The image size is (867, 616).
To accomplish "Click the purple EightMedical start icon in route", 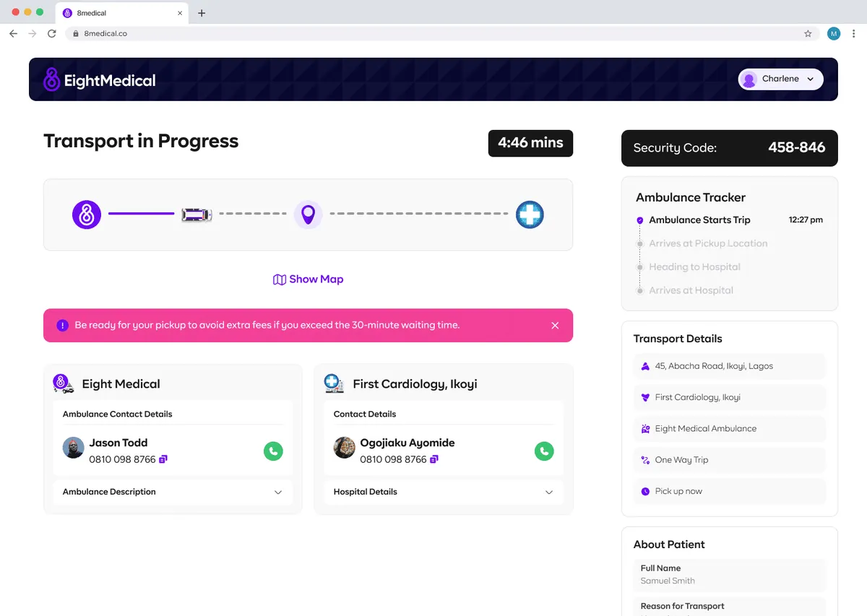I will 87,214.
